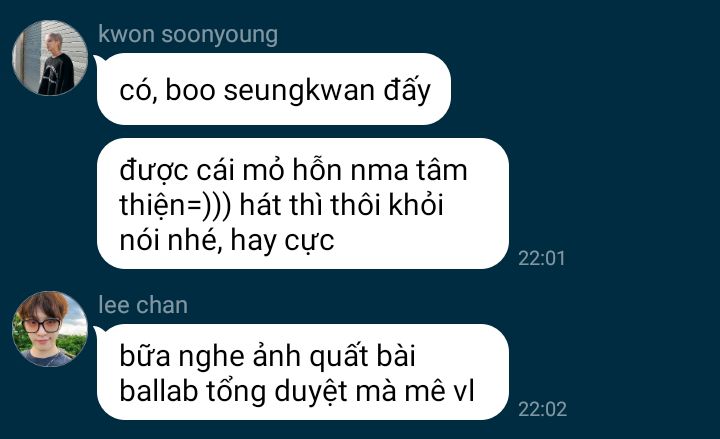Click the word 'boo' in the first message
Viewport: 720px width, 439px height.
pyautogui.click(x=190, y=90)
